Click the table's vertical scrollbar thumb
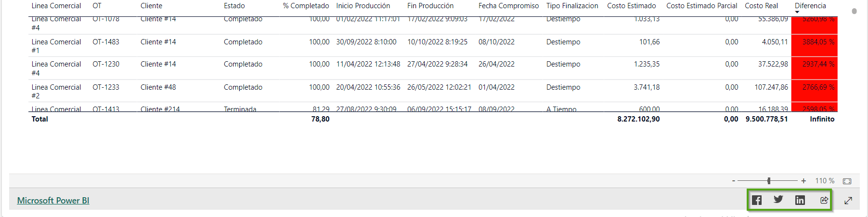The height and width of the screenshot is (217, 868). [854, 11]
